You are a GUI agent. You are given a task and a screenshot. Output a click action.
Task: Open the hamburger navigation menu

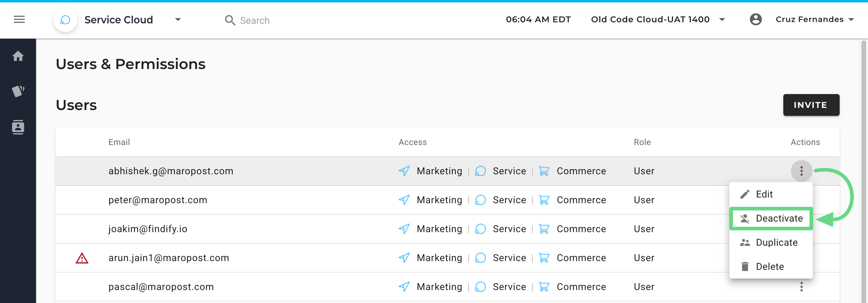[x=19, y=20]
